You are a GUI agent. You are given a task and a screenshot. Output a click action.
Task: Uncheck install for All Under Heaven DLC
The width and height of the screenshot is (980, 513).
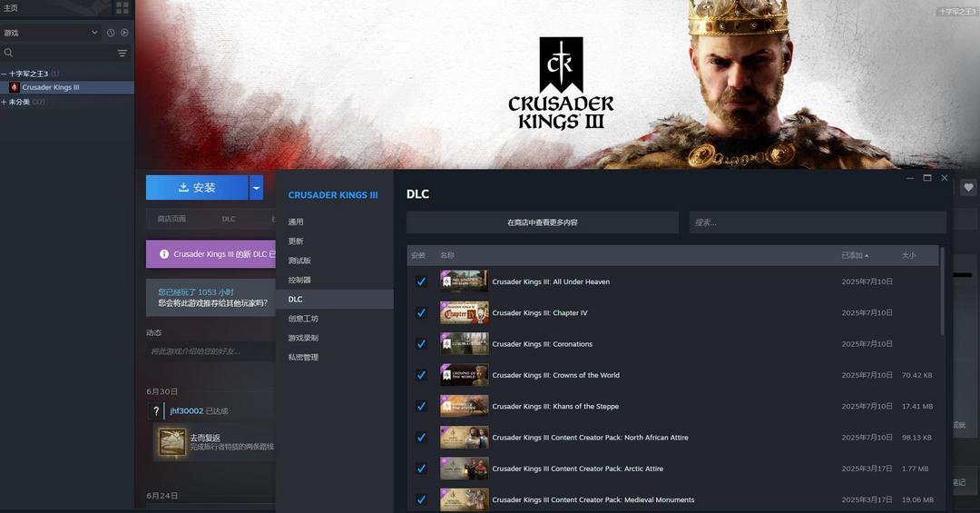point(421,281)
